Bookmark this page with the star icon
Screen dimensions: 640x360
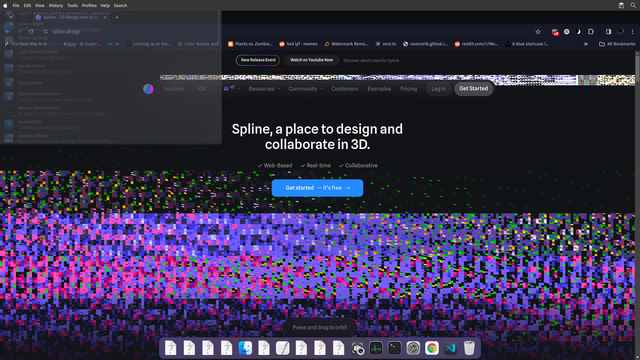click(538, 32)
